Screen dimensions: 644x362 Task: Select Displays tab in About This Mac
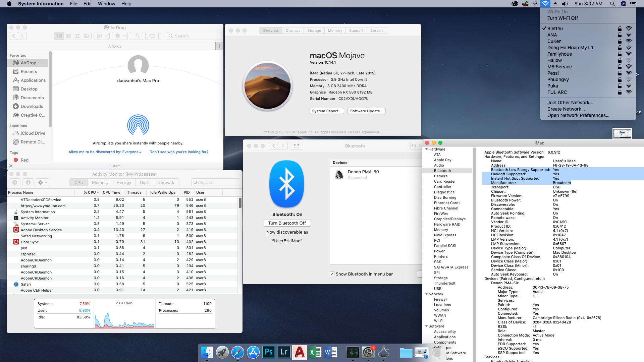[x=293, y=31]
